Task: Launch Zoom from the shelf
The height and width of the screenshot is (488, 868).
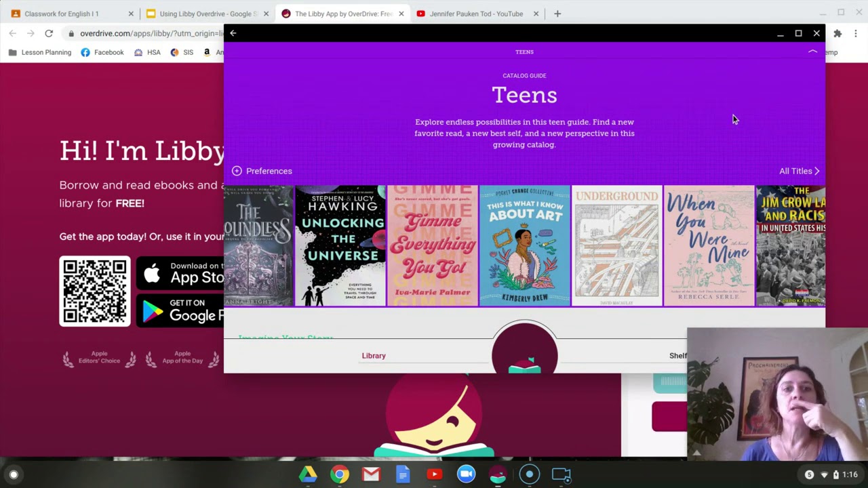Action: click(x=466, y=474)
